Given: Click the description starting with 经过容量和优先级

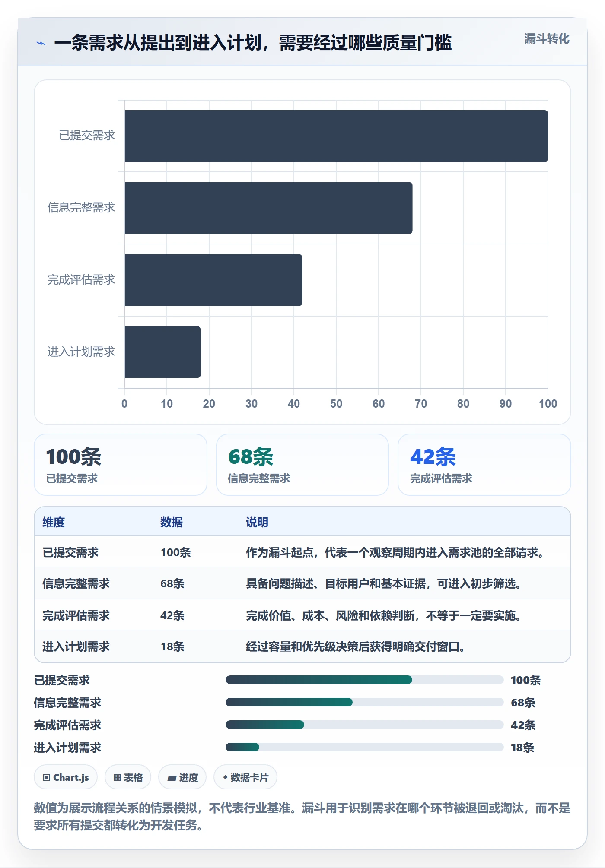Looking at the screenshot, I should [x=356, y=646].
